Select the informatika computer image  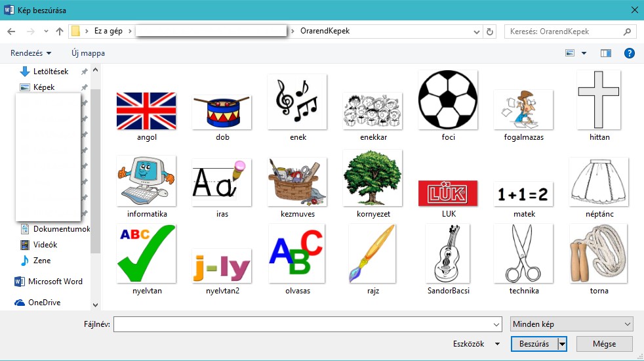pos(146,181)
